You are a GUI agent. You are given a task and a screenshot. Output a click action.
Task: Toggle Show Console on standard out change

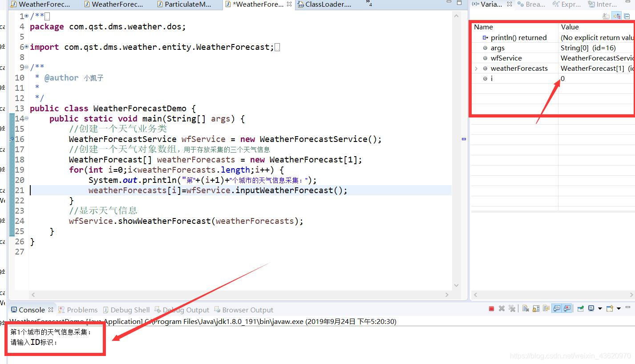click(x=557, y=308)
